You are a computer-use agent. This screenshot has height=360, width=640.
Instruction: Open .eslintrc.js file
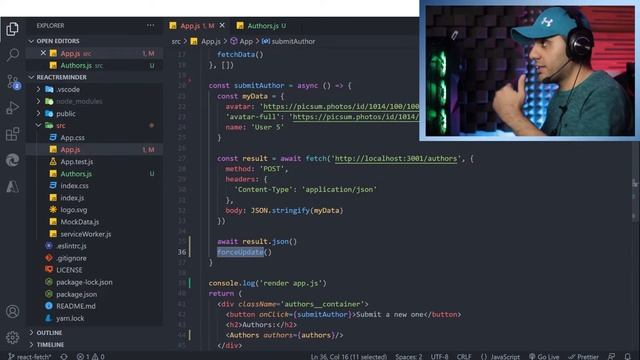[x=71, y=246]
